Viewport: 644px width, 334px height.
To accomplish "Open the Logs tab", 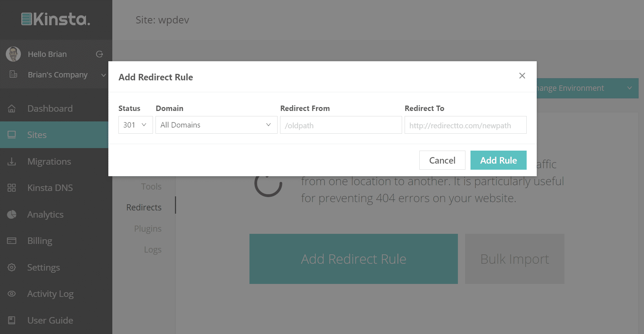I will pyautogui.click(x=153, y=249).
